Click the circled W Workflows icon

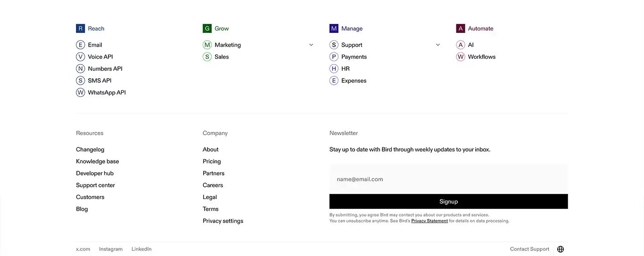(x=461, y=57)
